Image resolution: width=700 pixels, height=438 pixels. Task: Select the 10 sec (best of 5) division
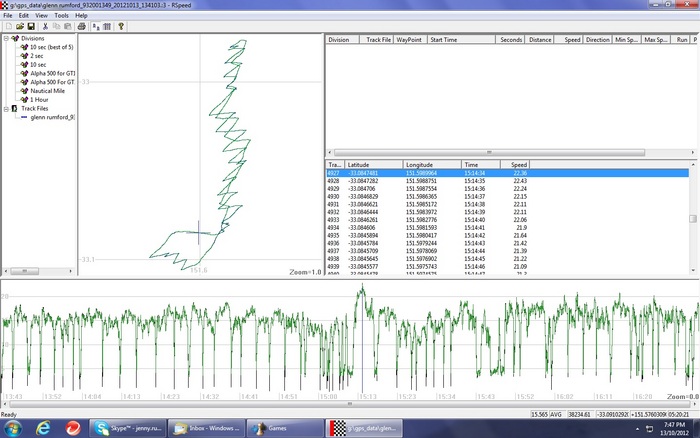(x=50, y=47)
